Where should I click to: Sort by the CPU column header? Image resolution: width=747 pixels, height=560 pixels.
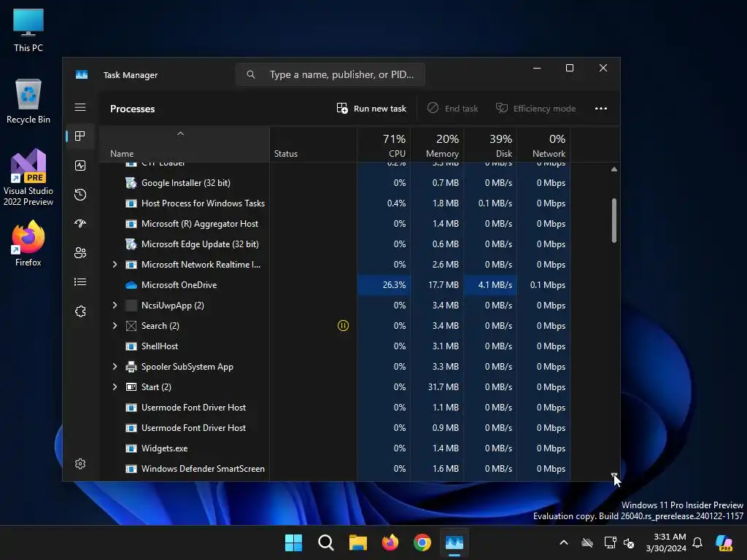tap(384, 145)
